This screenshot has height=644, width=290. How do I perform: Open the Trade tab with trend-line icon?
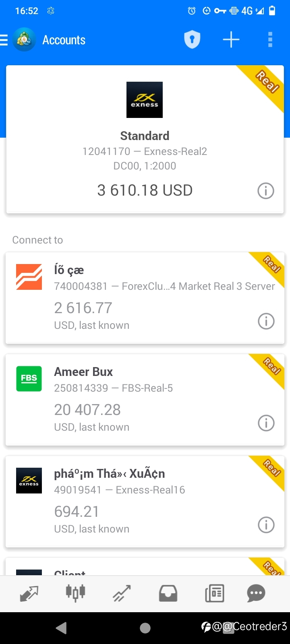tap(122, 594)
